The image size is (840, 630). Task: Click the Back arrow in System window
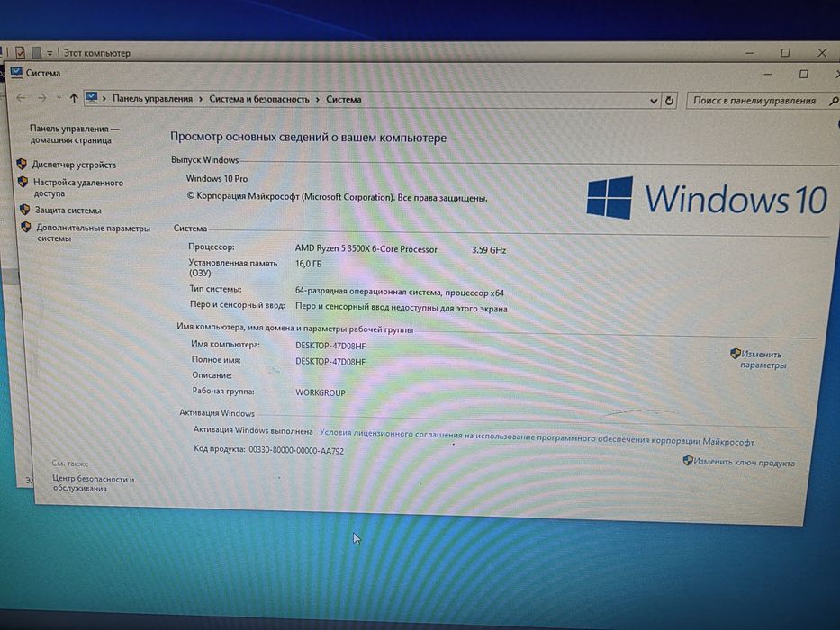point(22,98)
